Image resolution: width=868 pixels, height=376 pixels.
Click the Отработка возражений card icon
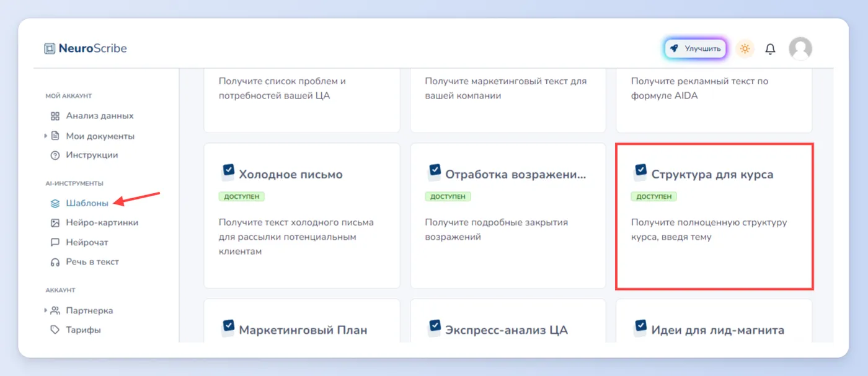point(434,171)
